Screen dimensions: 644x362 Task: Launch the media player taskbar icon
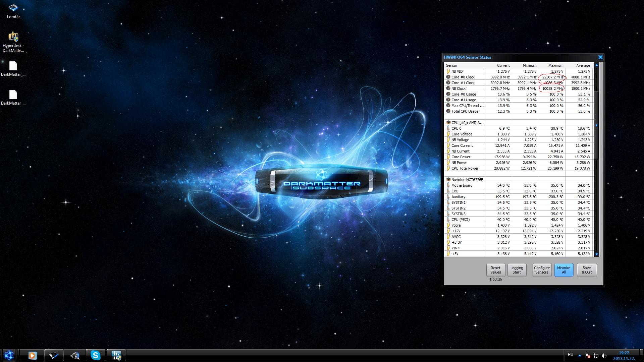33,355
